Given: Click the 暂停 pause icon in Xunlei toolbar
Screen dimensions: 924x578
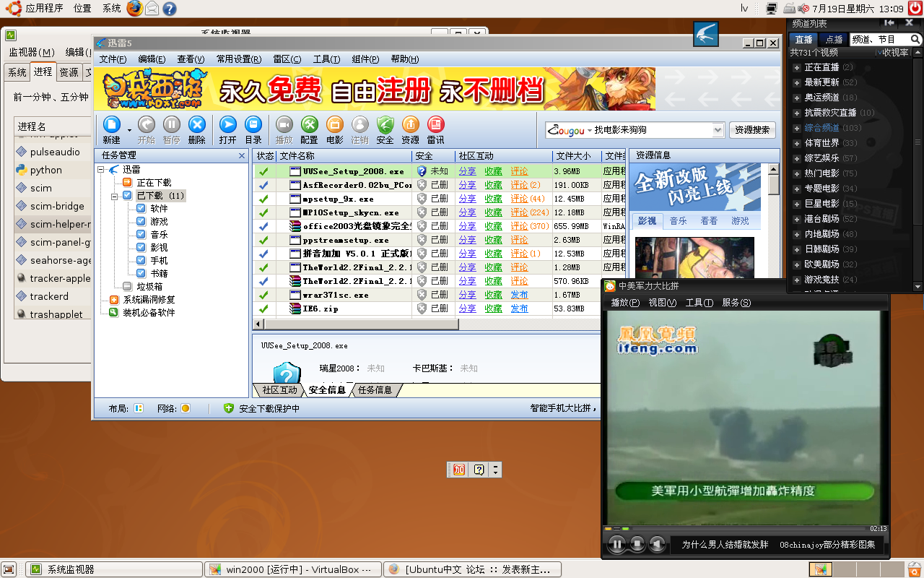Looking at the screenshot, I should [x=172, y=124].
